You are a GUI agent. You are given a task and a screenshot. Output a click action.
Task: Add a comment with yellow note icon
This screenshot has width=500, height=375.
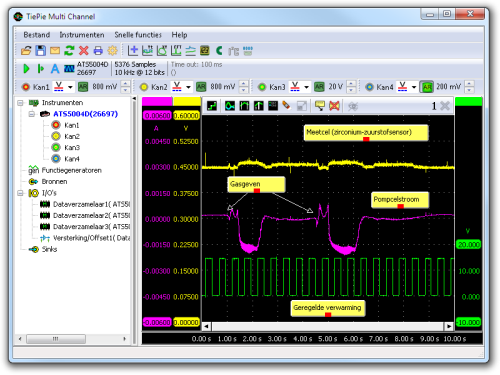tap(320, 106)
